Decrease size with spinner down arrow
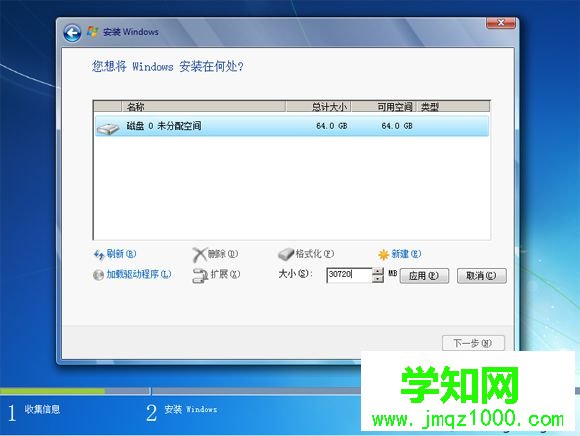This screenshot has height=436, width=580. click(x=378, y=279)
